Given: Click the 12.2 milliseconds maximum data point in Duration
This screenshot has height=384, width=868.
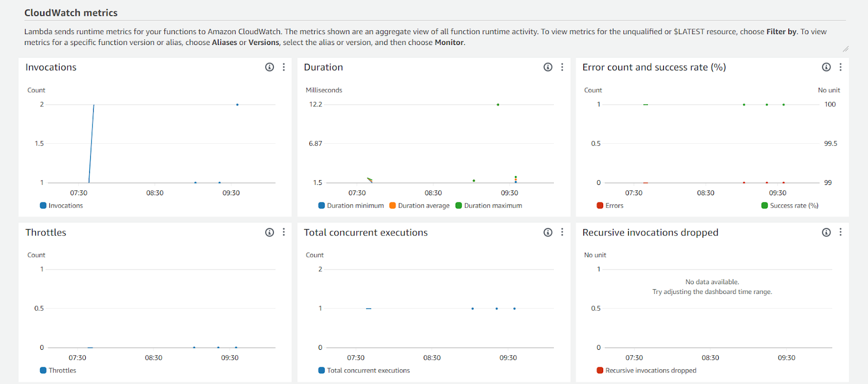Looking at the screenshot, I should tap(498, 105).
